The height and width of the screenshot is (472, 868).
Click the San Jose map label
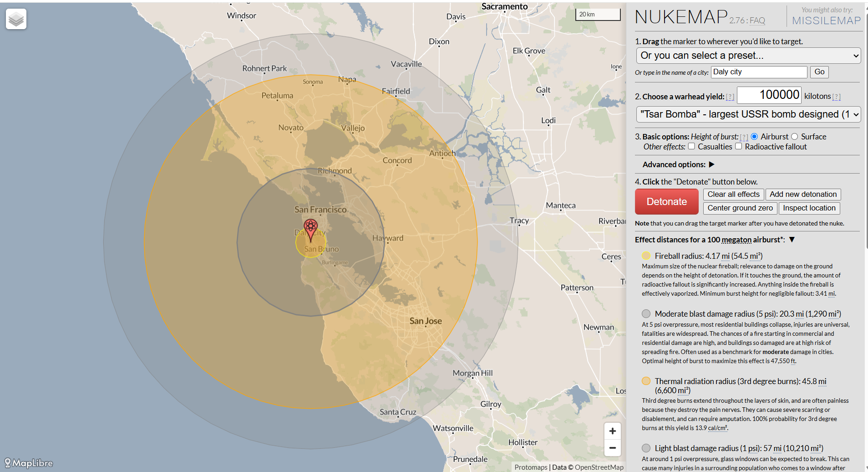[426, 321]
